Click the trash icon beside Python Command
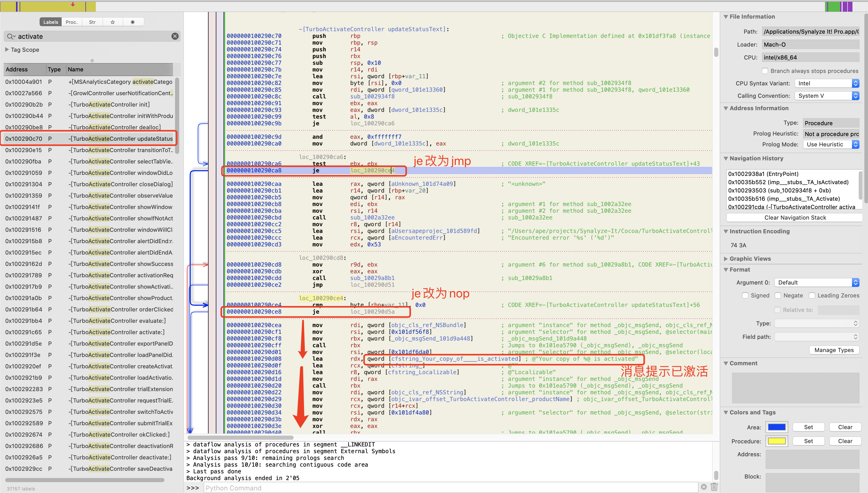This screenshot has height=493, width=868. point(714,487)
